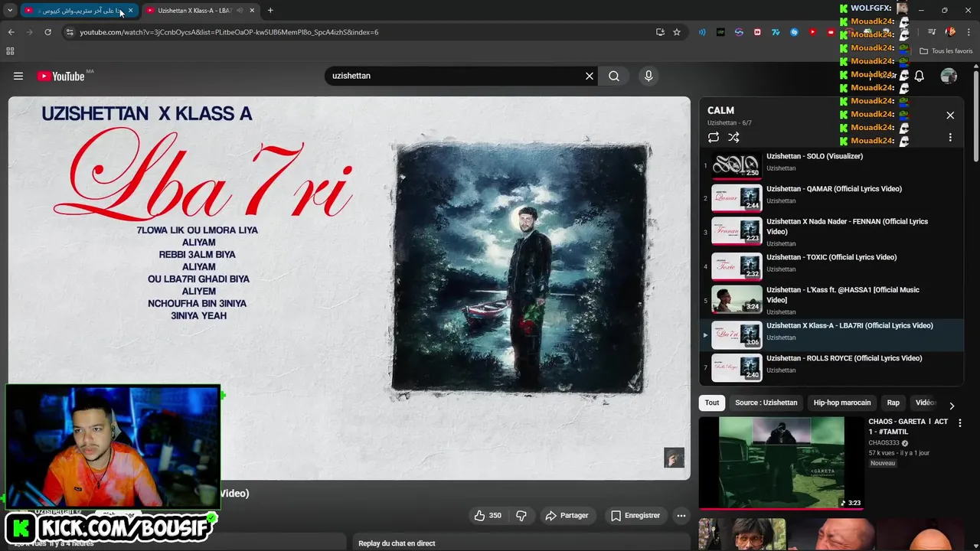Start voice search with microphone
The height and width of the screenshot is (551, 980).
pyautogui.click(x=648, y=76)
